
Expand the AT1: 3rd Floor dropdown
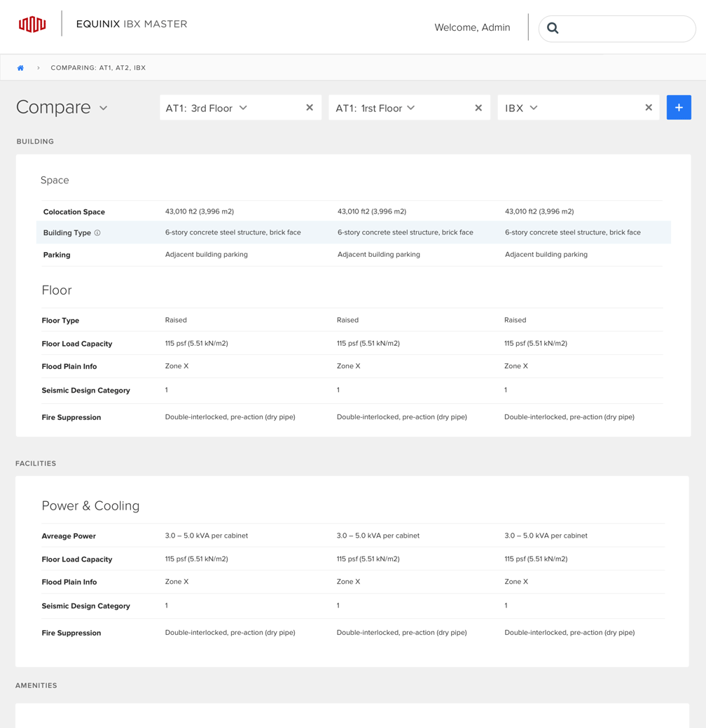pos(243,108)
